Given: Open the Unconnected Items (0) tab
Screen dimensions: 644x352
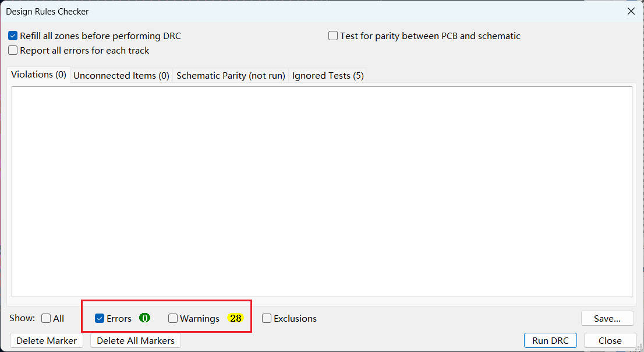Looking at the screenshot, I should pos(121,76).
